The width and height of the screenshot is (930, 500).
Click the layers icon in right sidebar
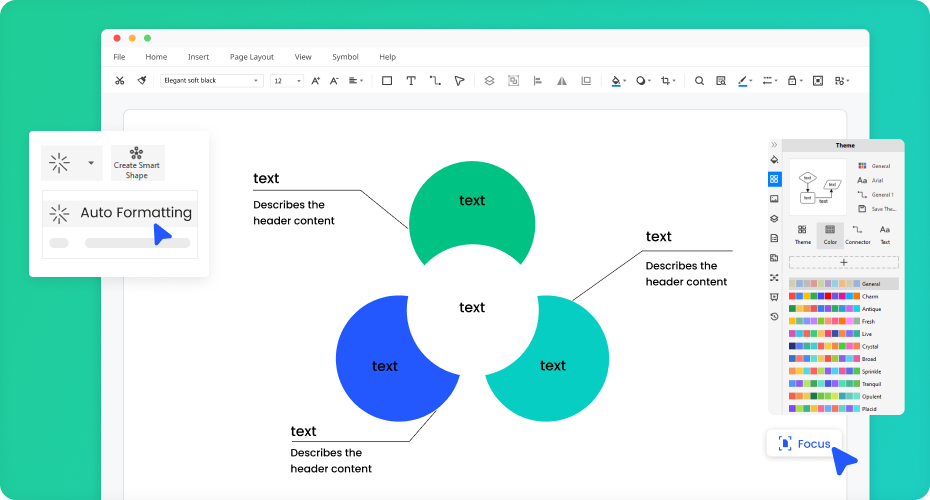[774, 218]
